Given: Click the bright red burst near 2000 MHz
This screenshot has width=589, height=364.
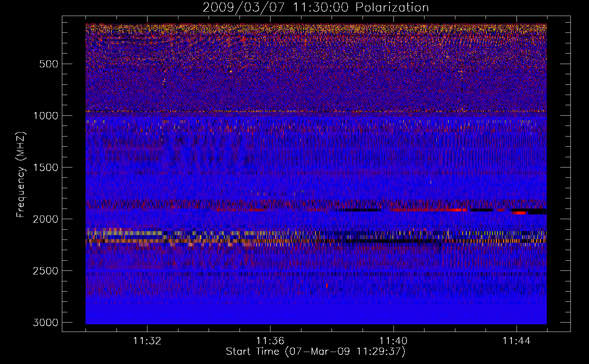Looking at the screenshot, I should [519, 213].
